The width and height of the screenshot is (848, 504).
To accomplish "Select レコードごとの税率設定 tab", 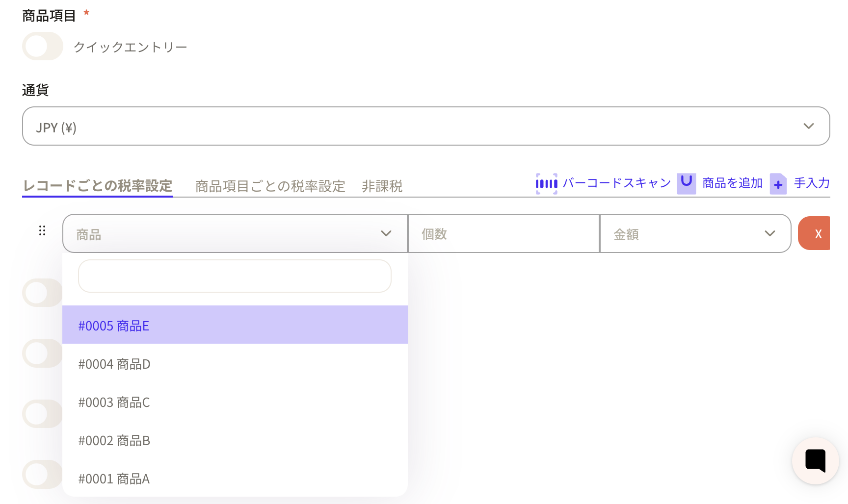I will (97, 186).
